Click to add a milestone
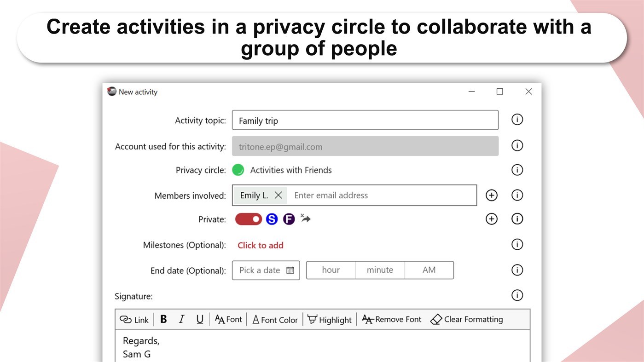 [x=260, y=245]
